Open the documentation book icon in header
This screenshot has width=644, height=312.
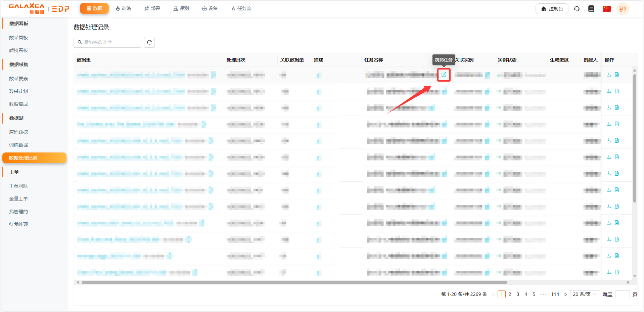click(x=591, y=9)
